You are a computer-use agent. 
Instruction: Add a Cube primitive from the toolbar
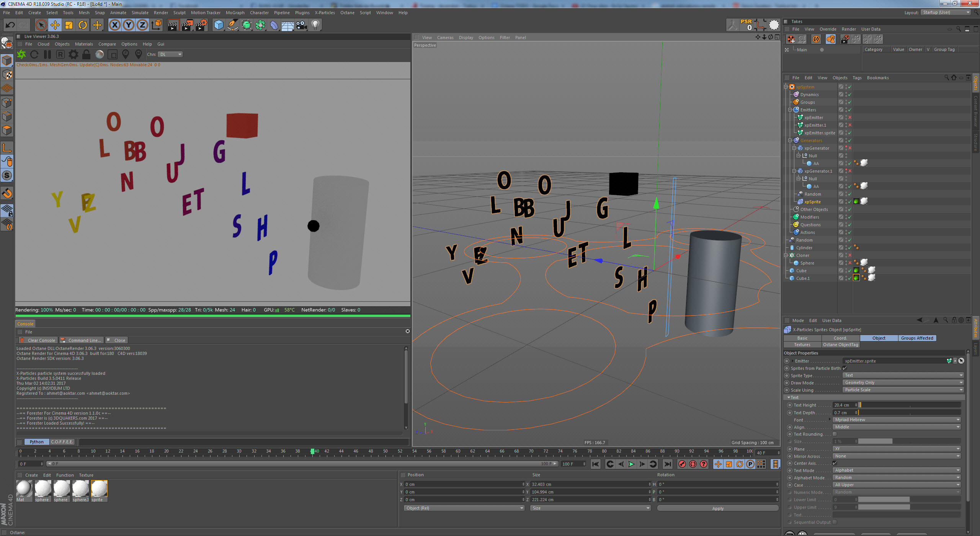click(x=219, y=25)
